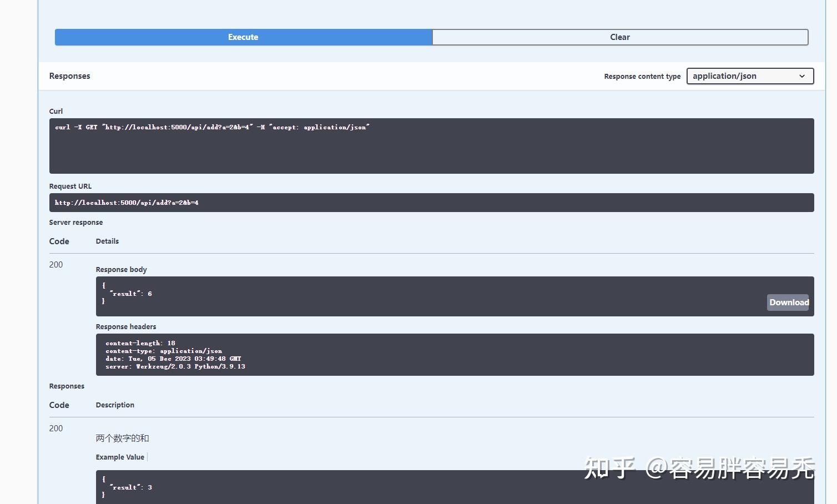Click the Response body label

click(x=121, y=269)
